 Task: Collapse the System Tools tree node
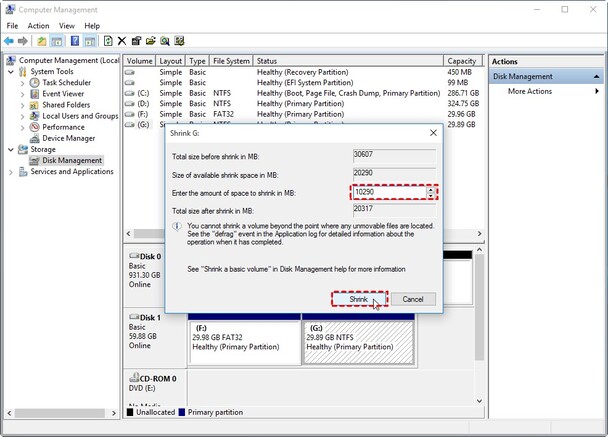pyautogui.click(x=11, y=71)
